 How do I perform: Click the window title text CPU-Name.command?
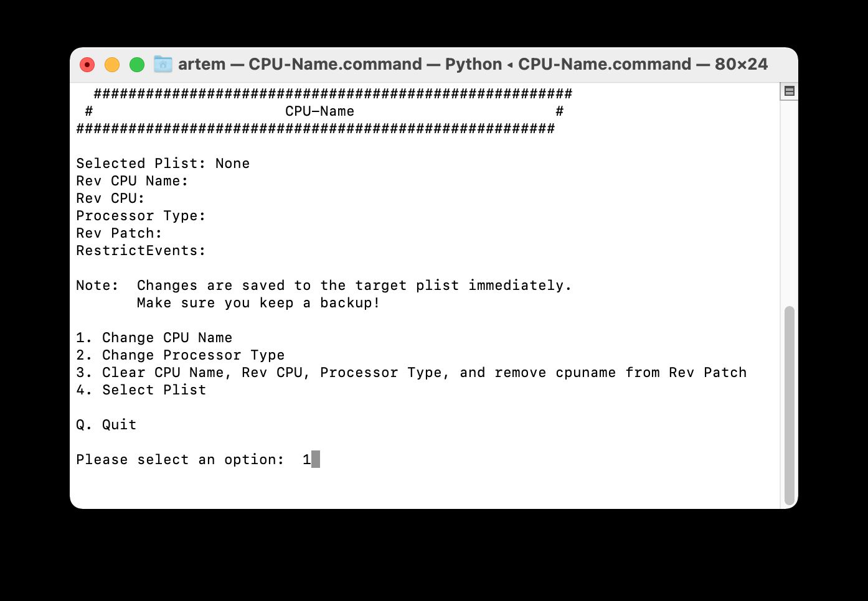[335, 64]
